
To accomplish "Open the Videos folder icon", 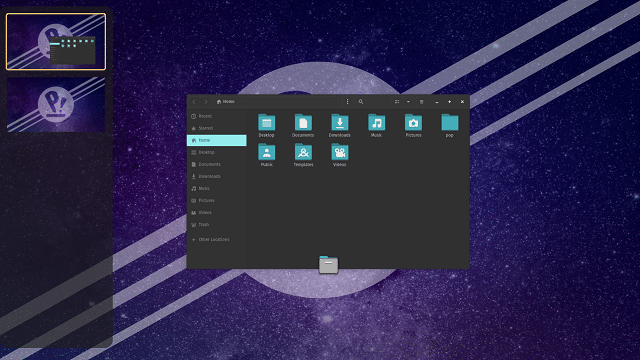I will [x=340, y=152].
